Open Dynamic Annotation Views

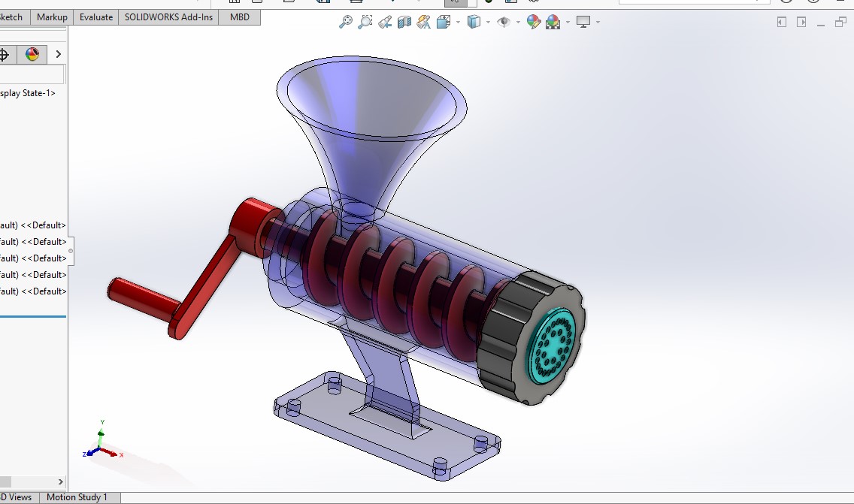coord(424,22)
